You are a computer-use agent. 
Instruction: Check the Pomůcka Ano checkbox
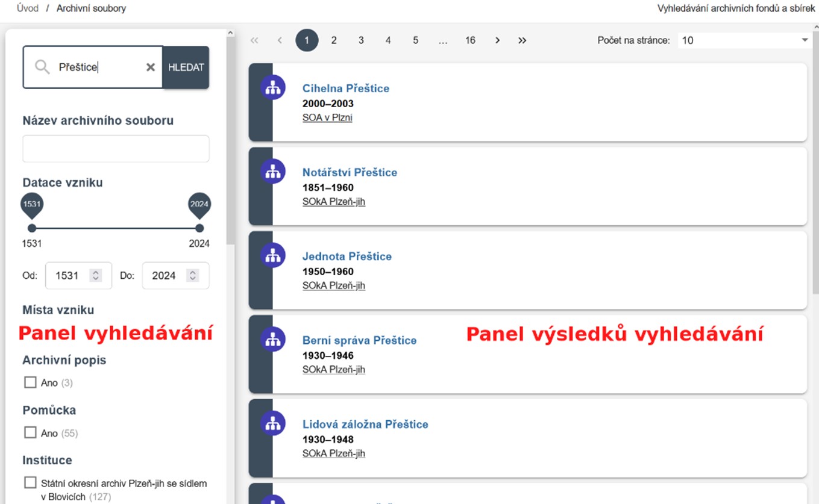pyautogui.click(x=30, y=432)
